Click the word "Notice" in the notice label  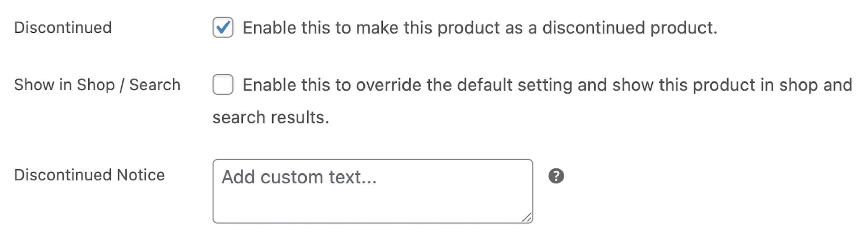(141, 175)
